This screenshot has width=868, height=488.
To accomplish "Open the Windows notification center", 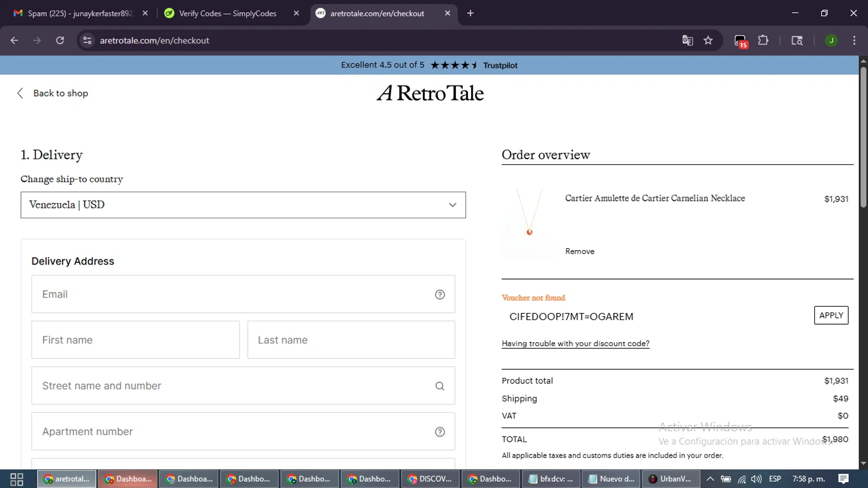I will pyautogui.click(x=844, y=479).
